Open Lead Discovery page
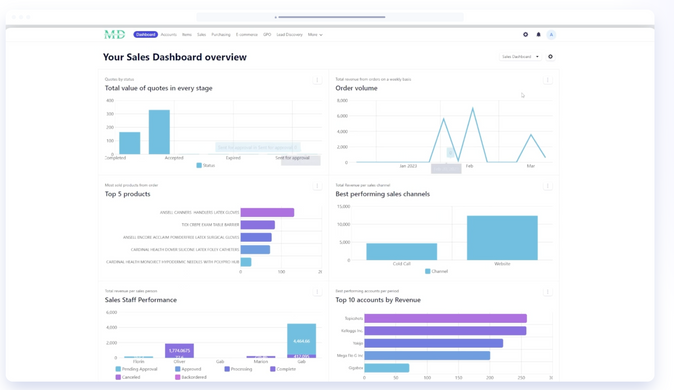This screenshot has width=674, height=390. click(x=289, y=34)
